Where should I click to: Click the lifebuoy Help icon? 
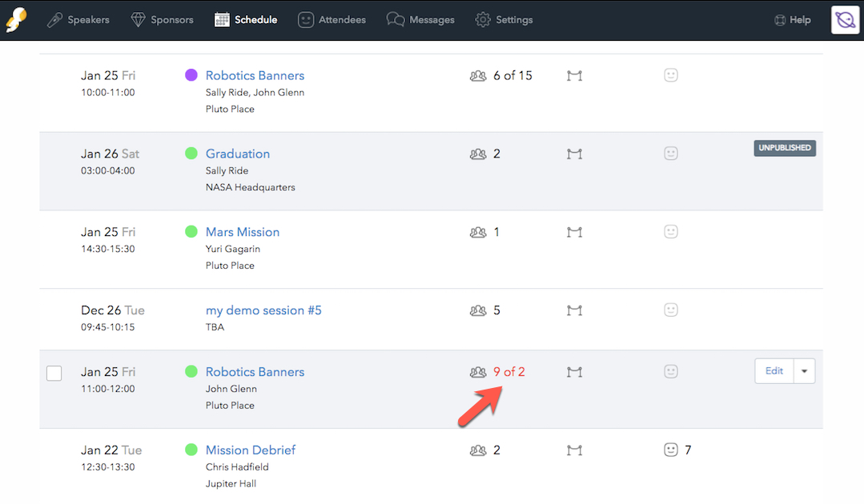780,20
